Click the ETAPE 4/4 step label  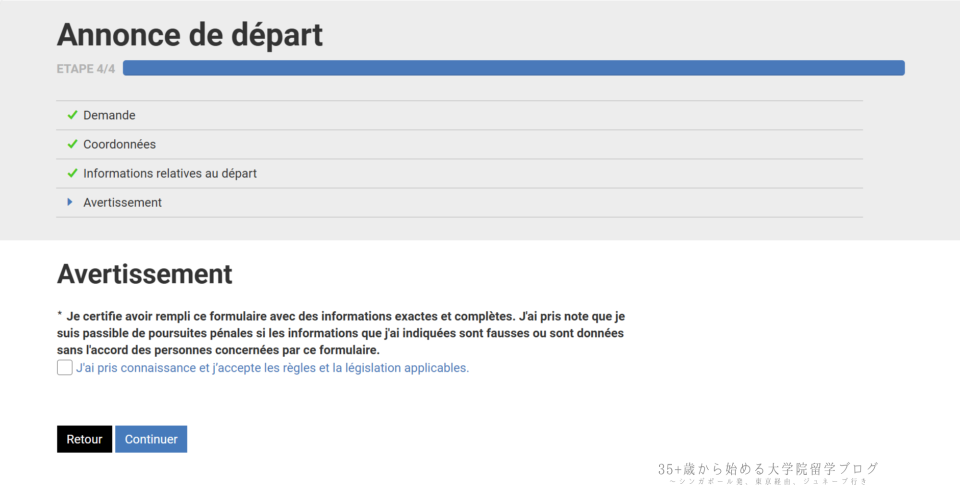86,69
